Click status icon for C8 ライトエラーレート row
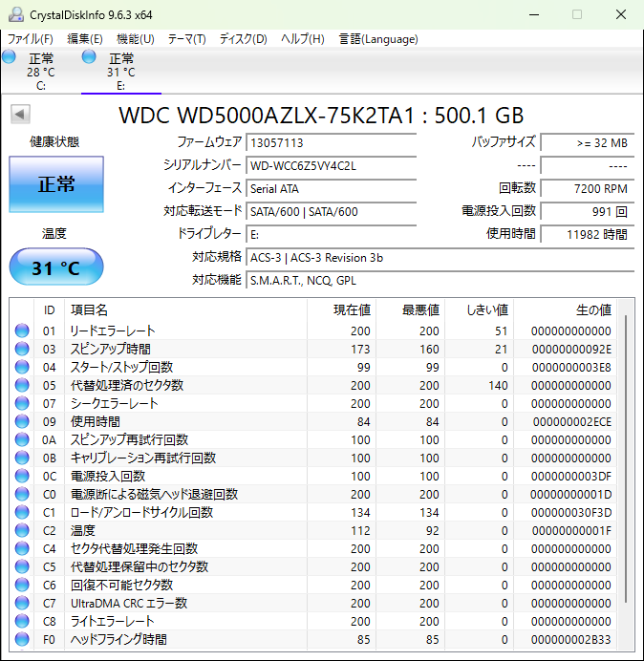The image size is (644, 661). [x=22, y=621]
